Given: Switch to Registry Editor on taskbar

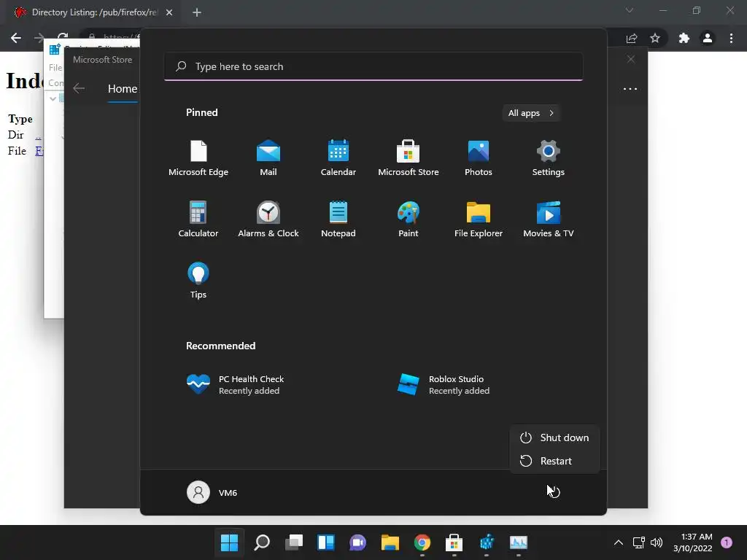Looking at the screenshot, I should (x=487, y=542).
